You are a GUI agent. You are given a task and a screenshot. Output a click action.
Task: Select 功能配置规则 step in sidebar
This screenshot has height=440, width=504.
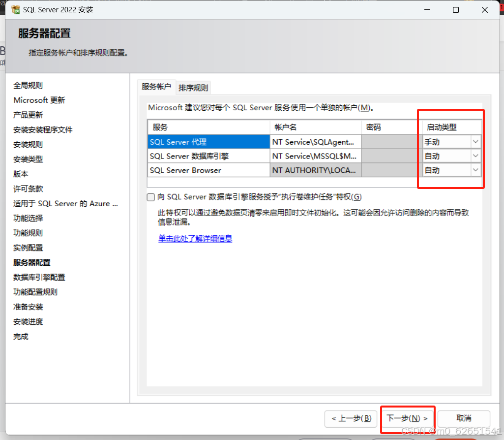click(35, 292)
